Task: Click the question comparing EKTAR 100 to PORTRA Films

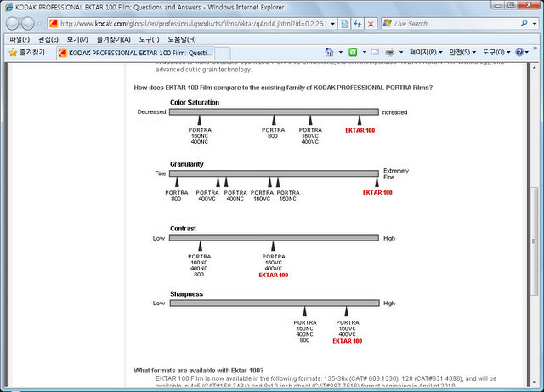Action: tap(283, 88)
